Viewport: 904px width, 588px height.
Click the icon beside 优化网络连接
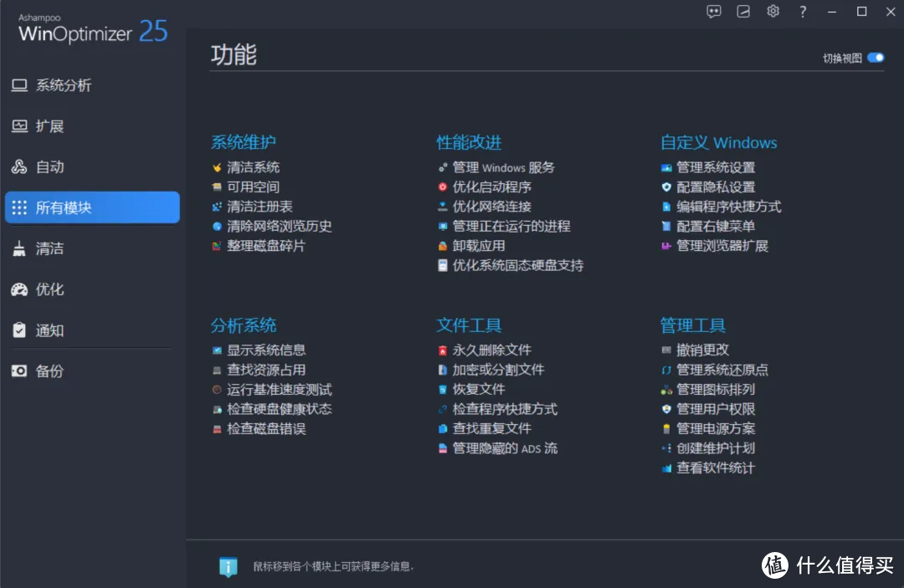pos(442,207)
